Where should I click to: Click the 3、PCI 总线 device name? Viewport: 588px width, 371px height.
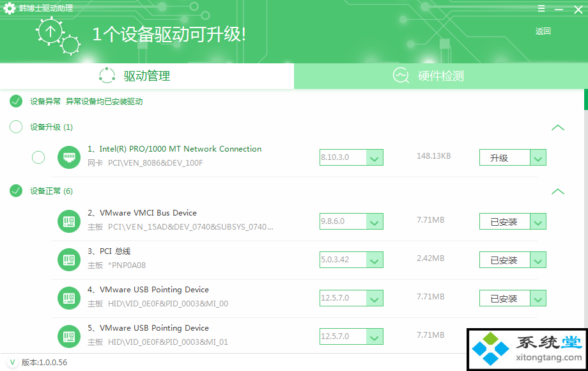pyautogui.click(x=109, y=251)
